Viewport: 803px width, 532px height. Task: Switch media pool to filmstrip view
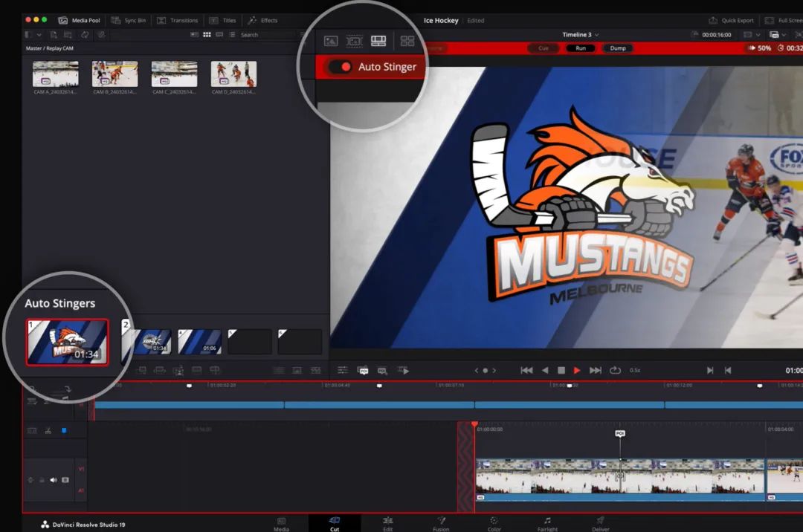point(219,35)
